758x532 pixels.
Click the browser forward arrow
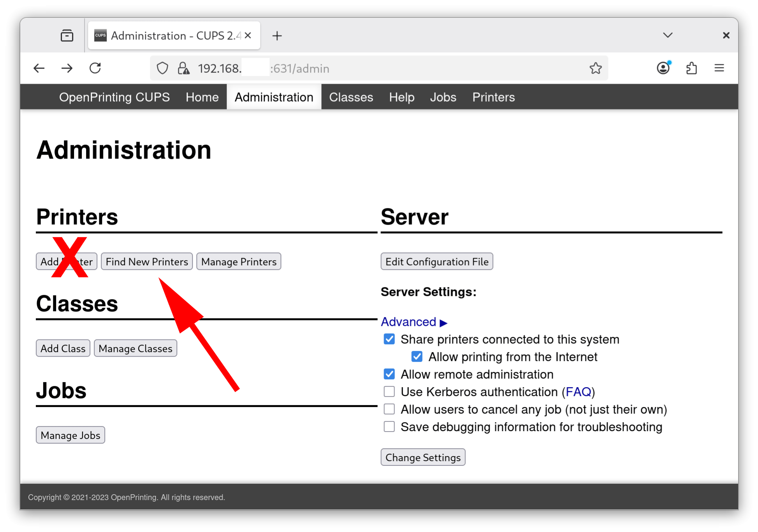67,69
